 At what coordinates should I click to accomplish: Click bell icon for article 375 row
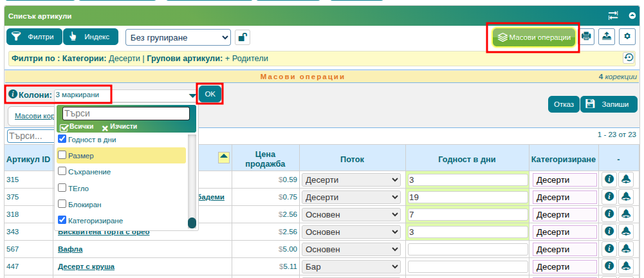click(x=625, y=197)
